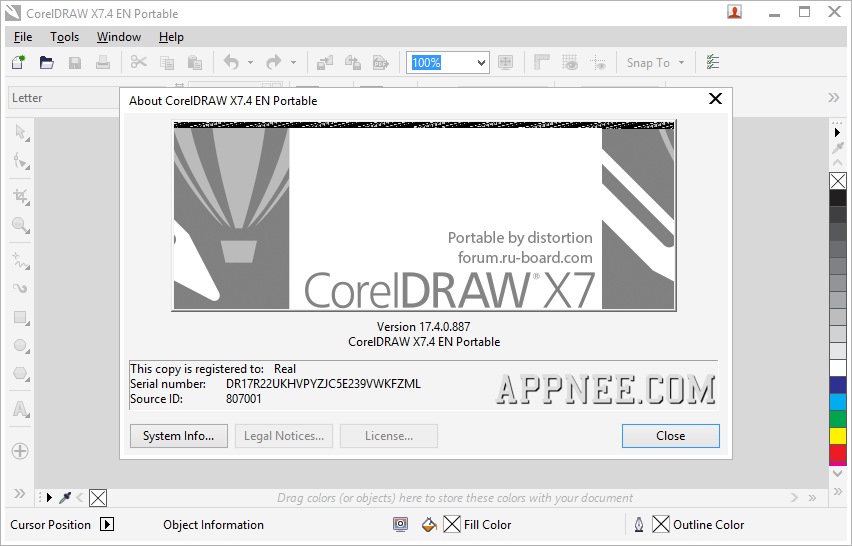Expand the property bar overflow chevron
852x546 pixels.
[834, 98]
